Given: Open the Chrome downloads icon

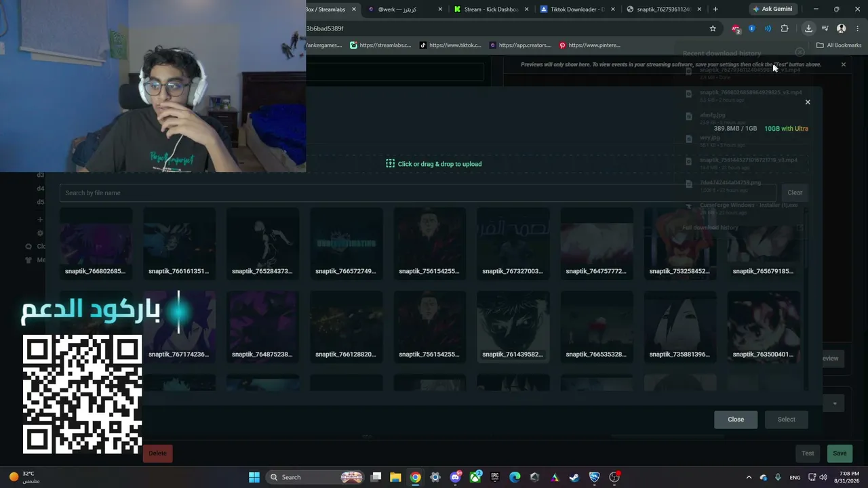Looking at the screenshot, I should [x=808, y=28].
